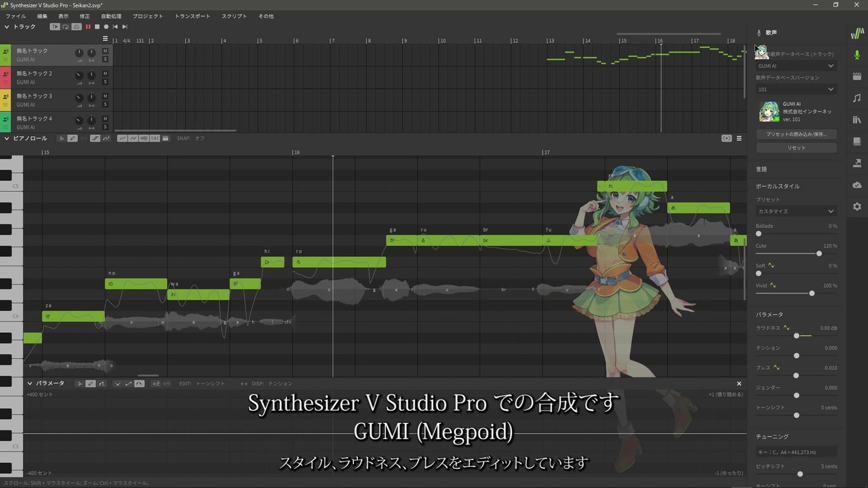This screenshot has height=488, width=868.
Task: Select the arrow pointer tool in piano roll
Action: tap(61, 138)
